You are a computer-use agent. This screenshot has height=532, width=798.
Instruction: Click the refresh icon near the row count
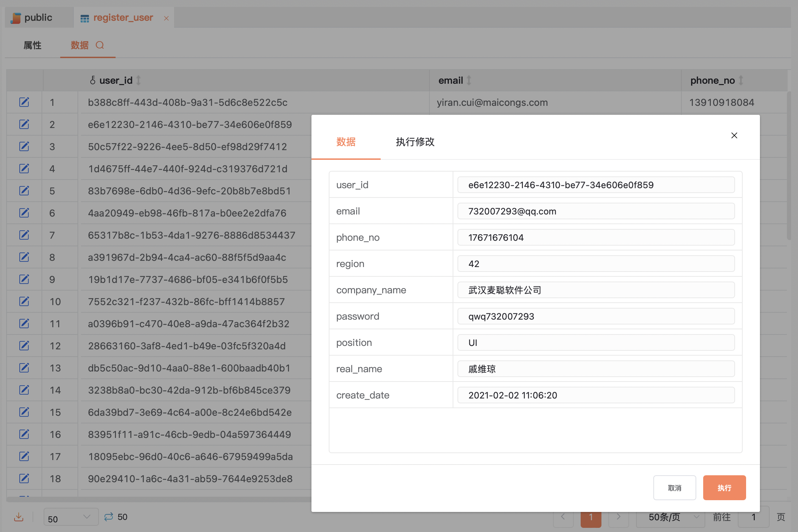108,517
